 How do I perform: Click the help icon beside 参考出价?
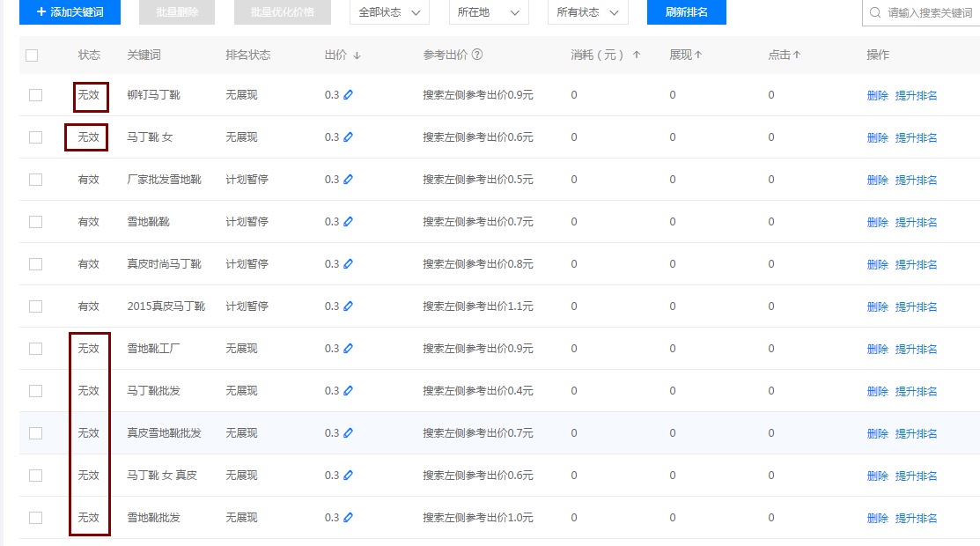pos(477,55)
